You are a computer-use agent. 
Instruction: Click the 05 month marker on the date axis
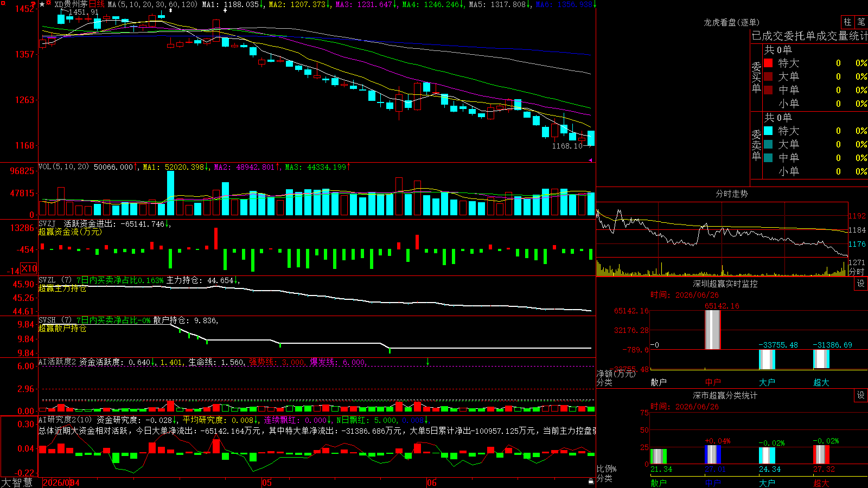[266, 483]
